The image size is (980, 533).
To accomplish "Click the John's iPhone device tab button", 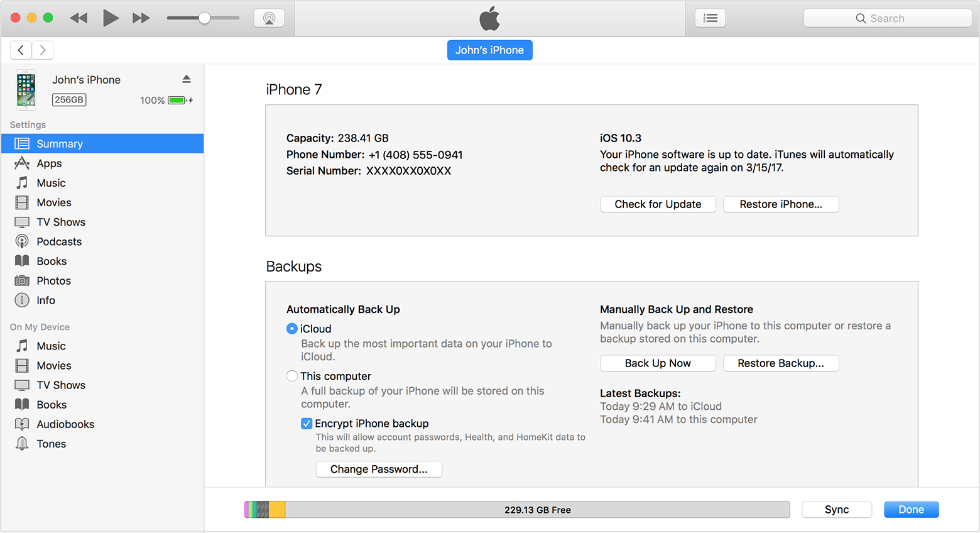I will point(490,50).
